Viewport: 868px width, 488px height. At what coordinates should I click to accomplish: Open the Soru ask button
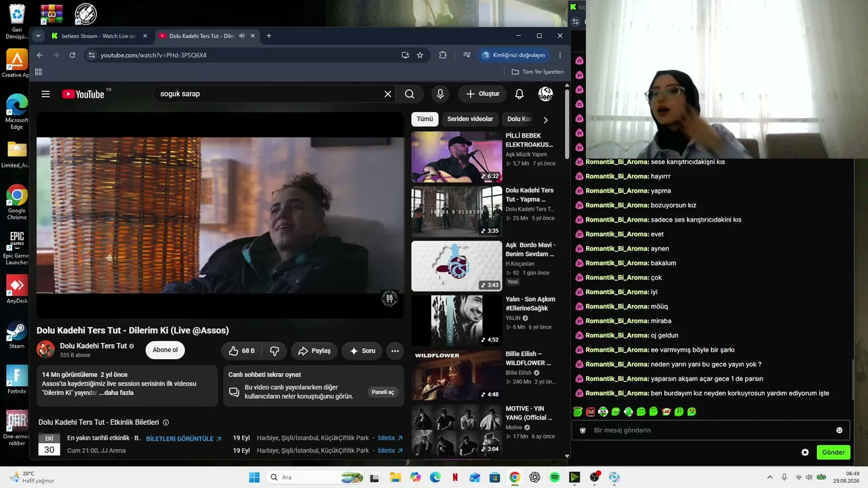(362, 350)
